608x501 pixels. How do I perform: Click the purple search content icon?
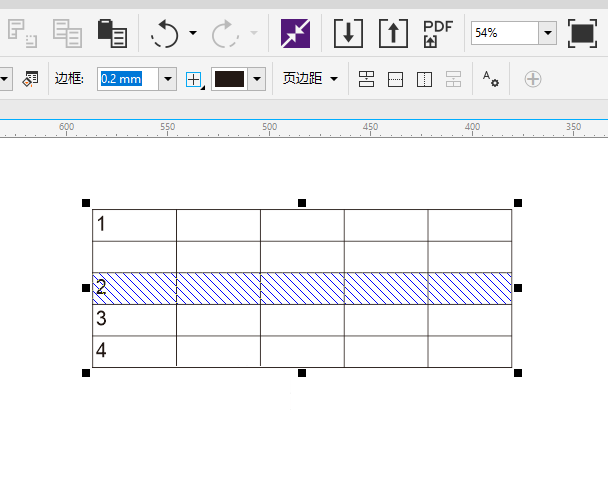[295, 33]
